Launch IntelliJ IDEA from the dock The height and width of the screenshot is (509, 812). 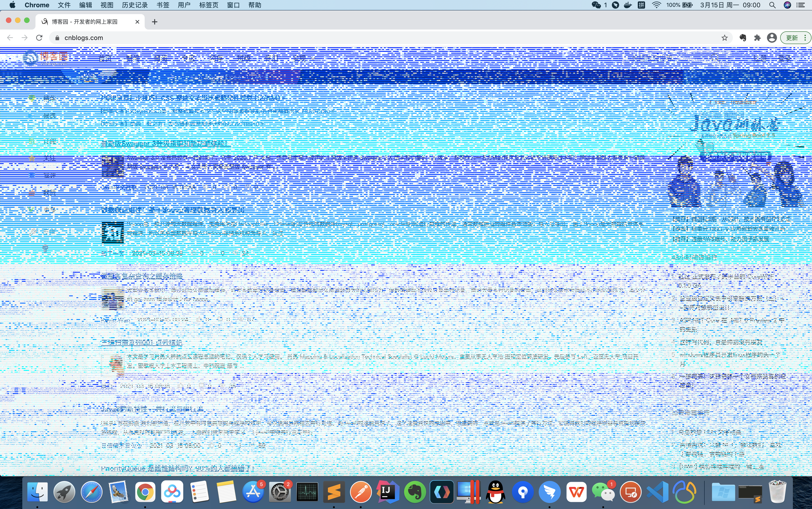pyautogui.click(x=388, y=492)
